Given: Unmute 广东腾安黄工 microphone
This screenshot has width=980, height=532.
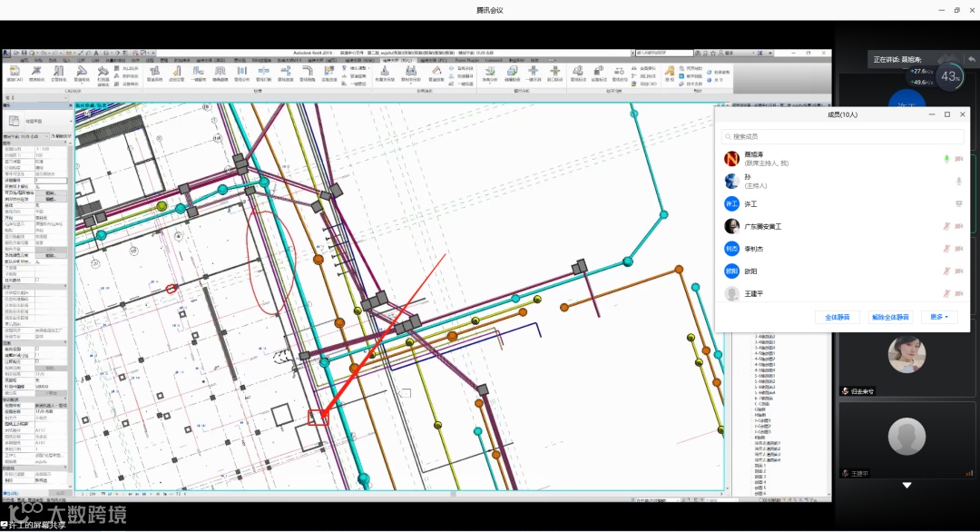Looking at the screenshot, I should (x=946, y=226).
